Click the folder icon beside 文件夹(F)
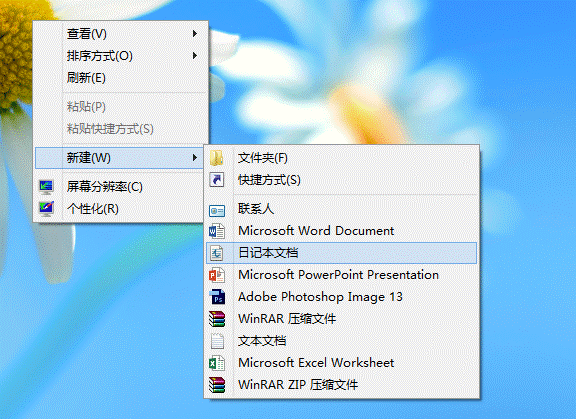The width and height of the screenshot is (576, 419). [x=217, y=158]
